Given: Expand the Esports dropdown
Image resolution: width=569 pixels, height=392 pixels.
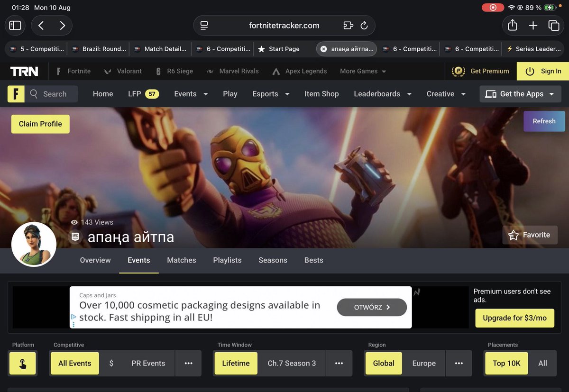Looking at the screenshot, I should (271, 94).
